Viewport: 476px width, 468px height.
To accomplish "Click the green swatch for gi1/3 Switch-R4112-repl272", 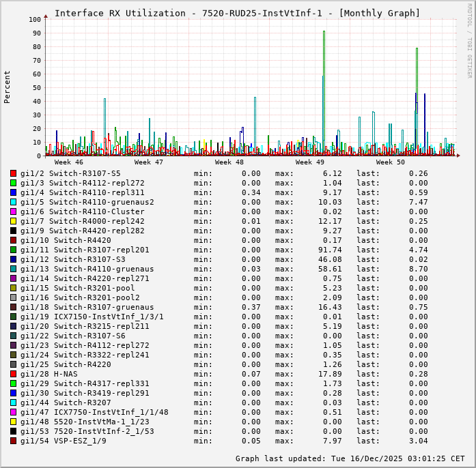I will tap(13, 183).
